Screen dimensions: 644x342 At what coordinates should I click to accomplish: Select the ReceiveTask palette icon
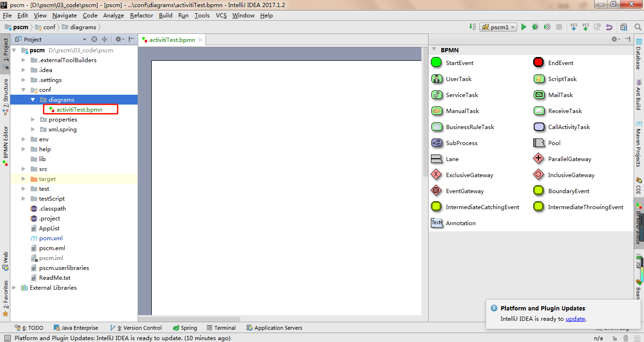[x=539, y=111]
